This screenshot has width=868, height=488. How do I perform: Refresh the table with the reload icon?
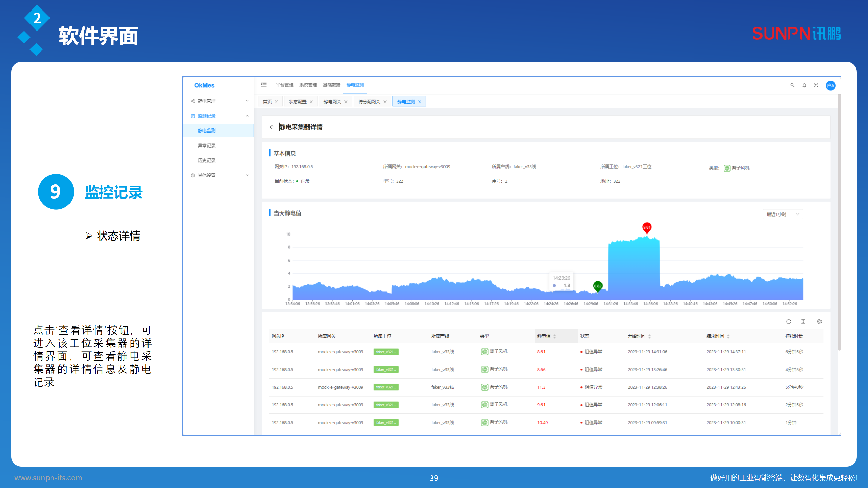click(788, 322)
